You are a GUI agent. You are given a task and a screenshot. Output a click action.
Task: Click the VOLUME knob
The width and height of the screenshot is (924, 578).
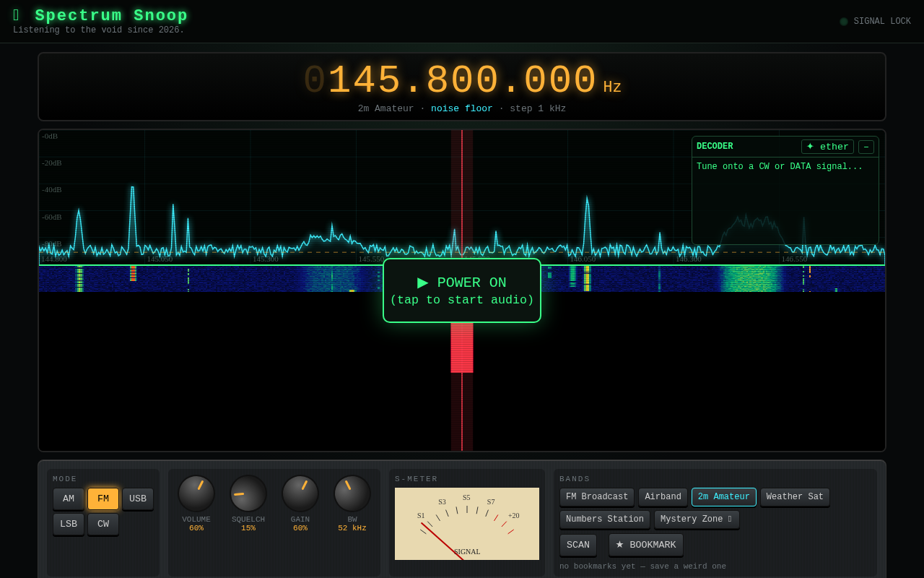click(196, 493)
